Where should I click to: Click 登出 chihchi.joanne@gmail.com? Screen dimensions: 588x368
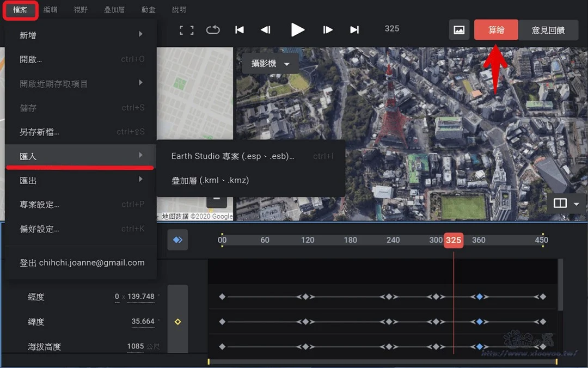point(81,262)
